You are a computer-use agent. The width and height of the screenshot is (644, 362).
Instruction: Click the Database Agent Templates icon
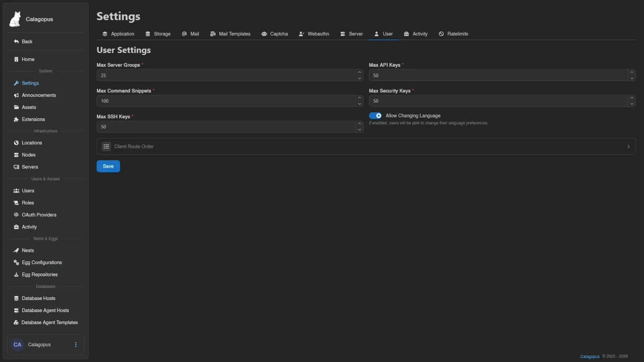[x=16, y=323]
